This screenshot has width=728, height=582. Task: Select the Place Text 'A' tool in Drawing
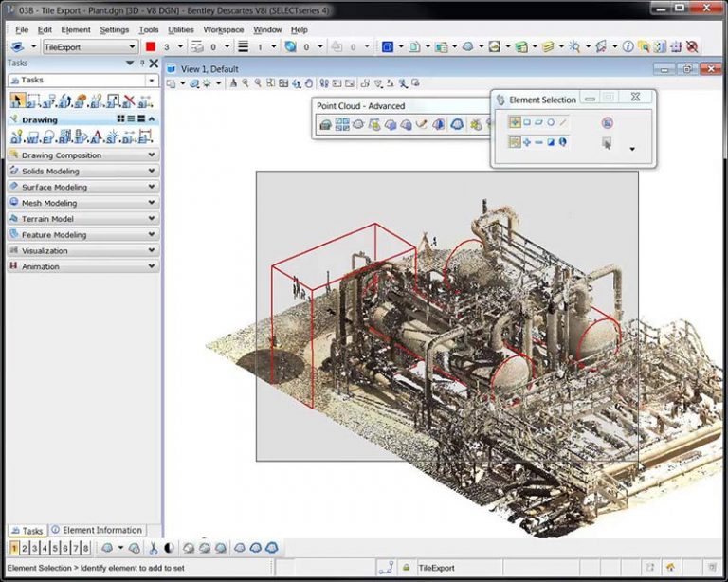(x=97, y=136)
